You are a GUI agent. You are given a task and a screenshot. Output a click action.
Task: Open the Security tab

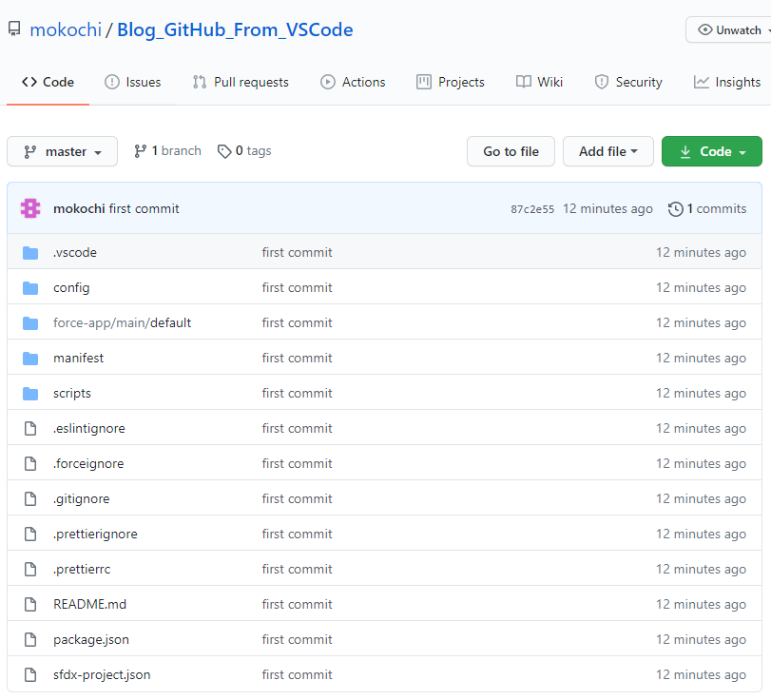point(627,82)
